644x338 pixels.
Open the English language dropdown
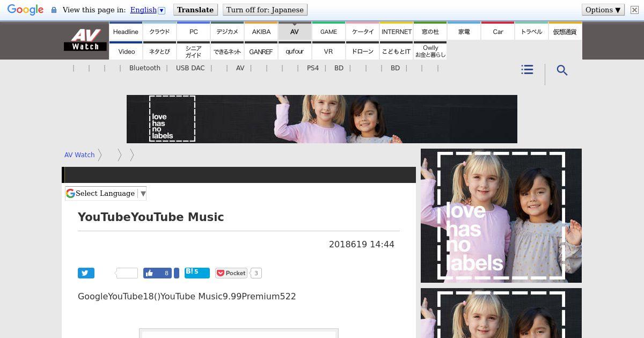148,10
